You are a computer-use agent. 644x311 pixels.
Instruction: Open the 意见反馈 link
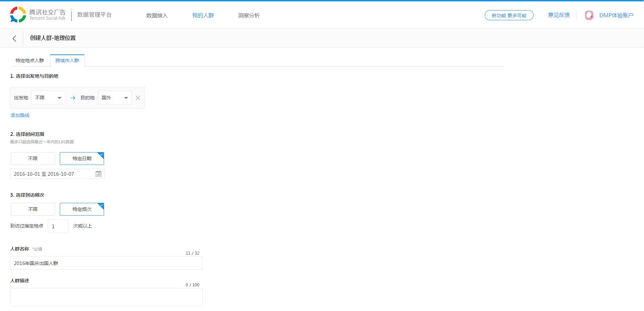click(559, 15)
